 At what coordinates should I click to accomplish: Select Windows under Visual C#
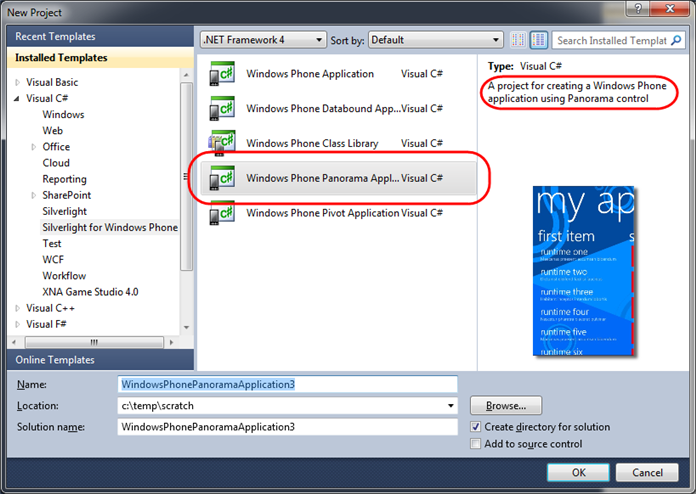tap(63, 115)
